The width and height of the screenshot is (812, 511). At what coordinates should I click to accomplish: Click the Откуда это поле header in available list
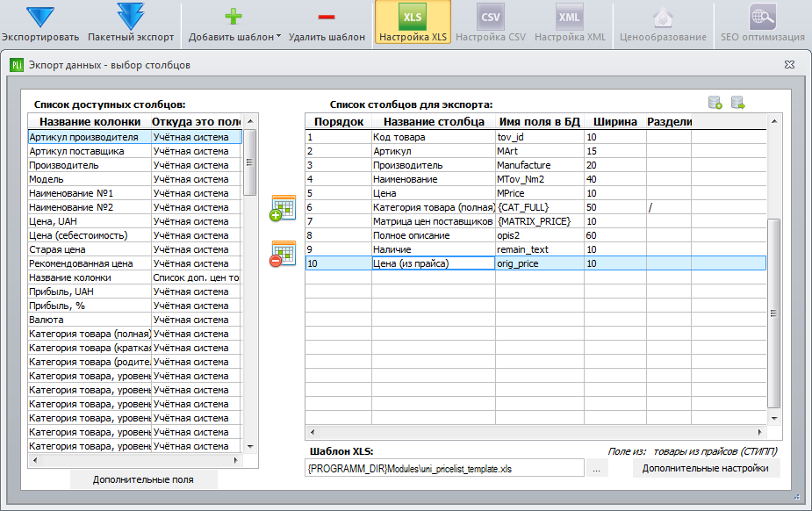tap(197, 122)
